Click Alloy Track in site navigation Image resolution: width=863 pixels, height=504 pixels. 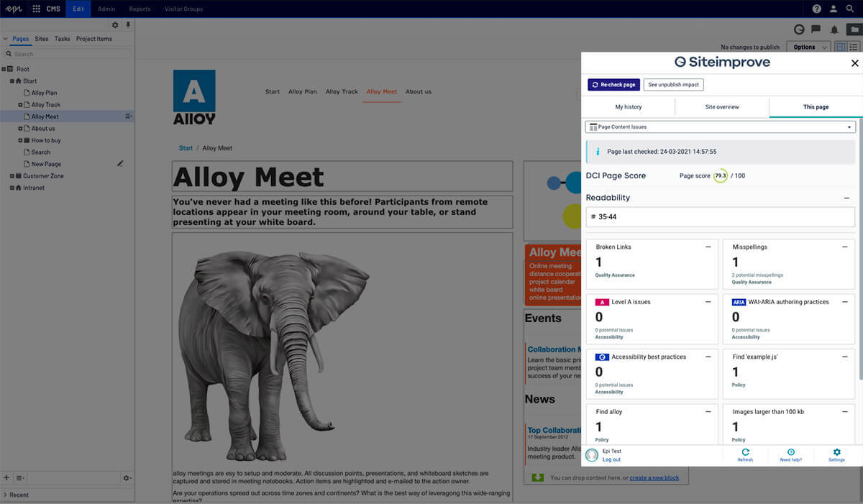pyautogui.click(x=342, y=91)
